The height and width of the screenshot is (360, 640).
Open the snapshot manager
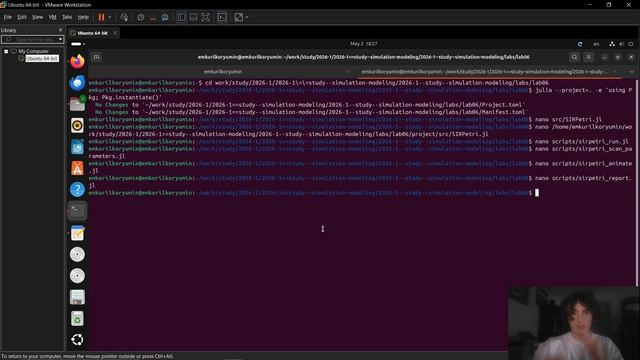tap(164, 17)
